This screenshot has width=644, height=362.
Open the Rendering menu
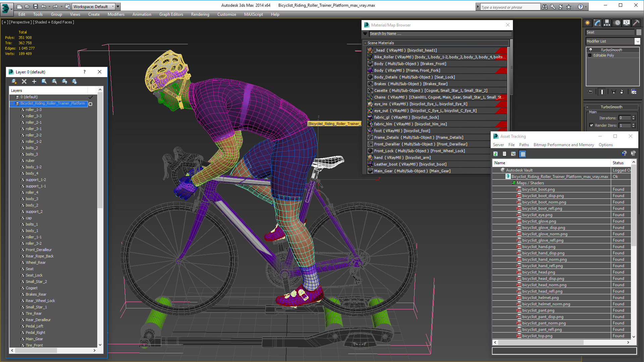tap(200, 14)
